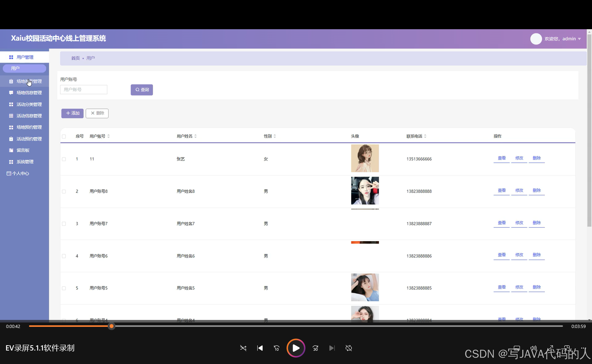Viewport: 592px width, 364px height.
Task: Open the video player more-options menu
Action: tap(583, 348)
